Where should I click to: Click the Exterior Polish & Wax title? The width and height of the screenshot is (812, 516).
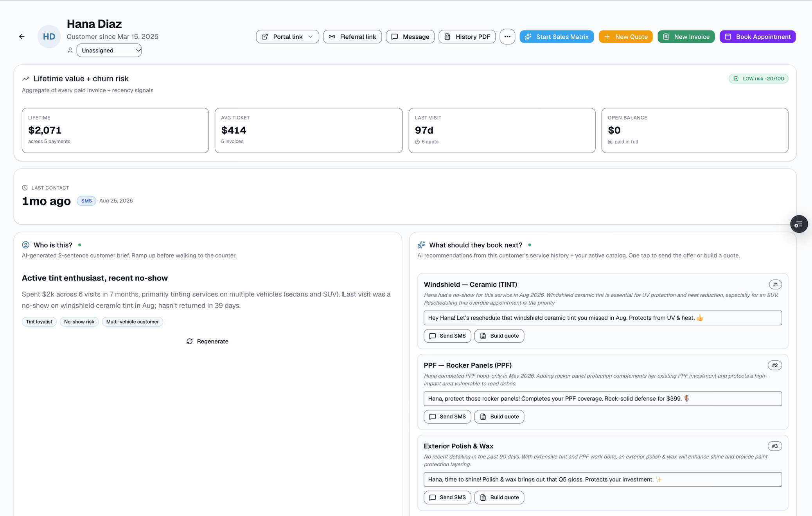point(458,446)
